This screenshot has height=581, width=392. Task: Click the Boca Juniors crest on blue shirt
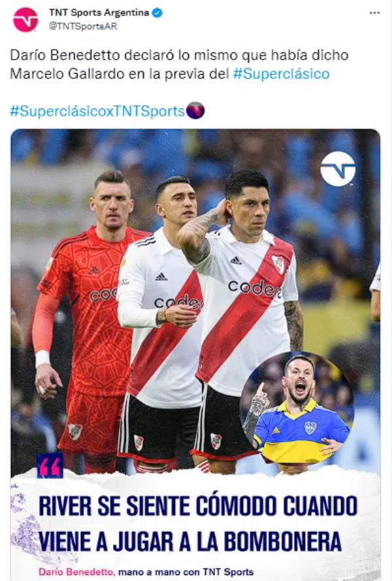(310, 427)
